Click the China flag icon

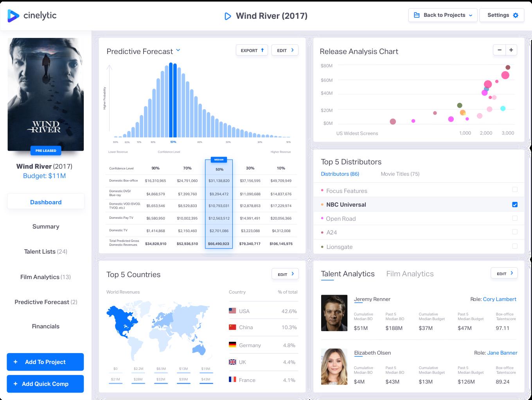tap(232, 327)
